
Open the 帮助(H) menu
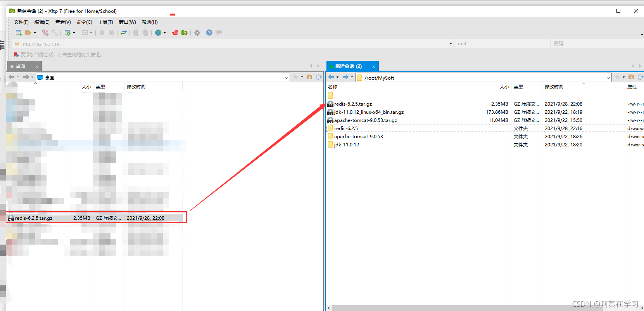[150, 22]
